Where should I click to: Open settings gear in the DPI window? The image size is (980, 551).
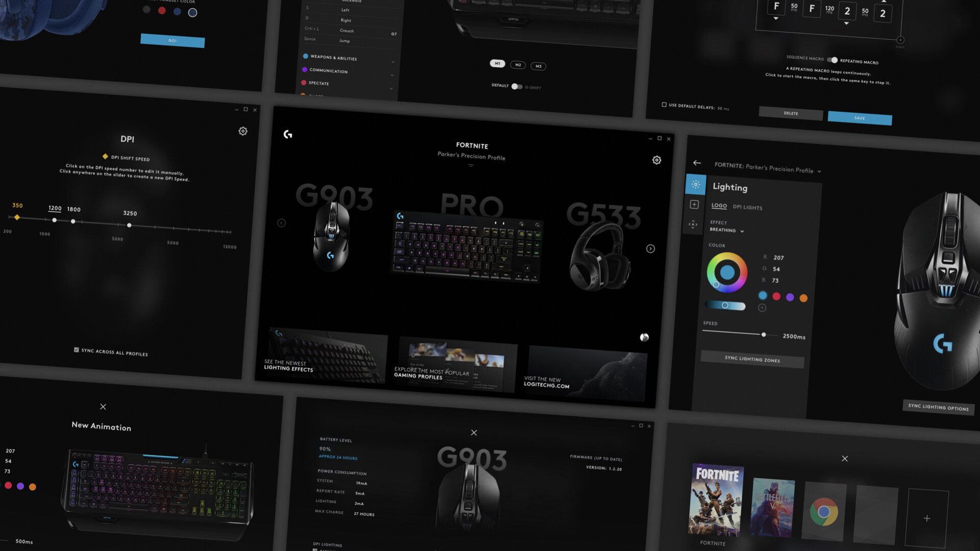click(243, 131)
